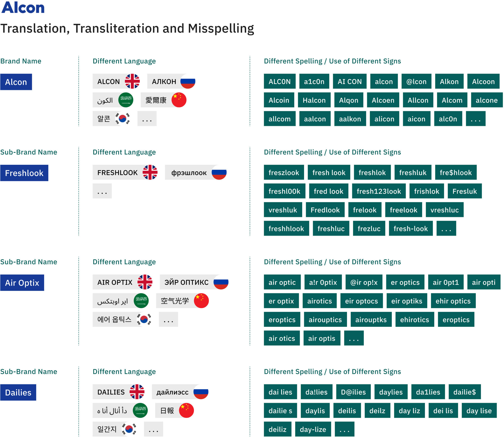Select the Air Optix sub-brand tag
This screenshot has height=438, width=504.
[x=22, y=283]
